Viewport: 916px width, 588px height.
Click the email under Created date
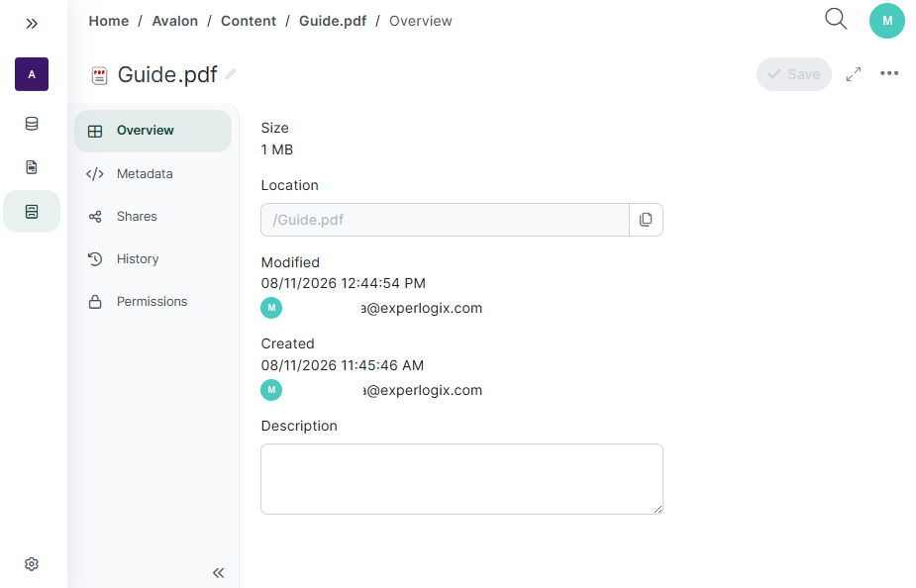tap(423, 391)
